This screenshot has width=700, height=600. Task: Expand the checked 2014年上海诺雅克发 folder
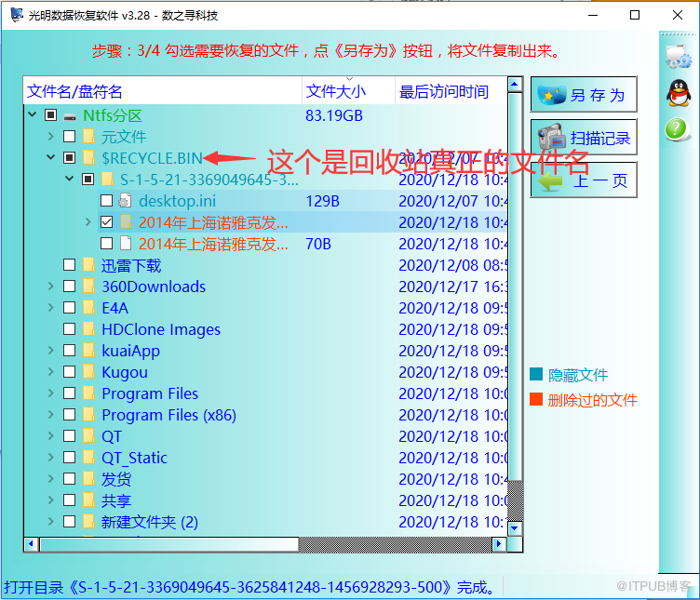[87, 221]
